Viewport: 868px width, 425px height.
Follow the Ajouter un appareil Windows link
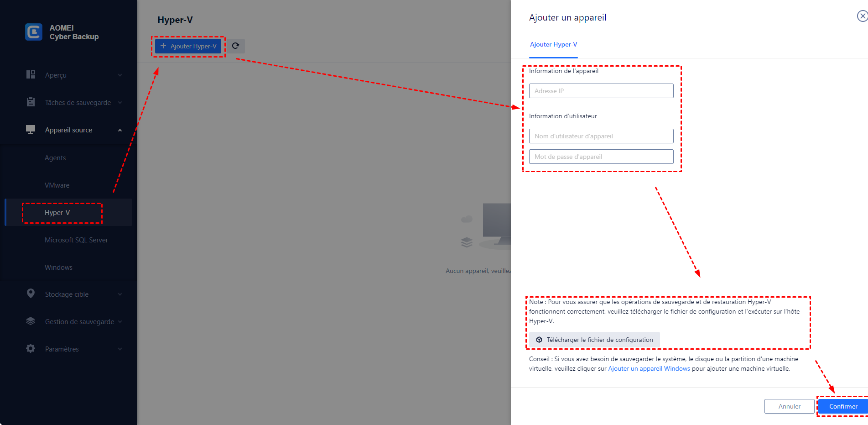pos(649,369)
